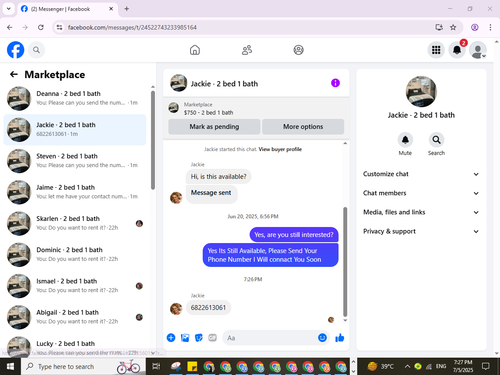Search within the Jackie conversation
The height and width of the screenshot is (375, 500).
click(x=436, y=140)
